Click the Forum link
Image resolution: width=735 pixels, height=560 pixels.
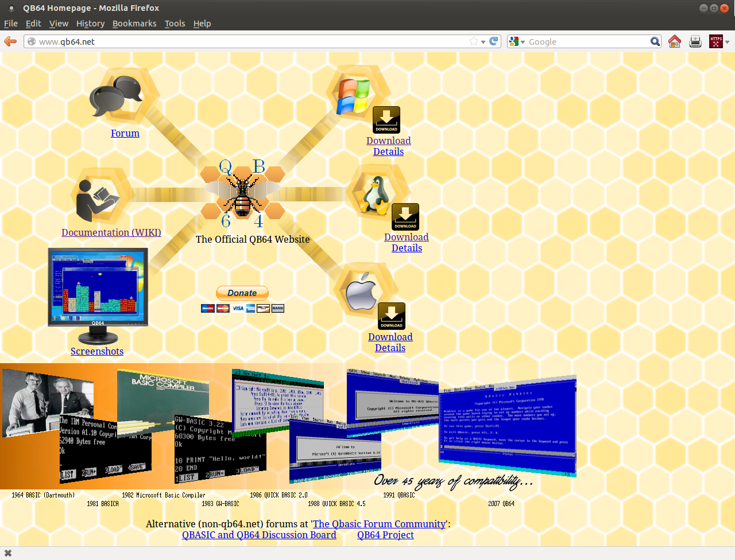coord(125,133)
